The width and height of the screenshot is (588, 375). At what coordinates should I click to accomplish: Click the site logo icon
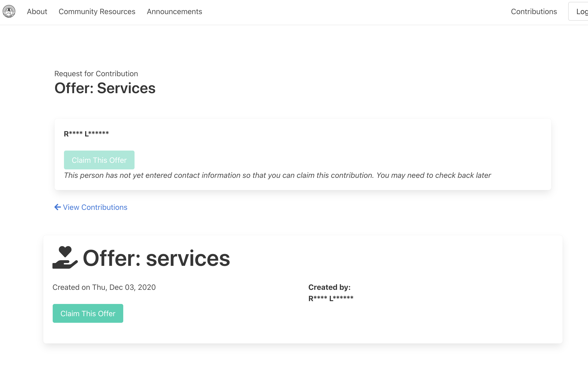tap(9, 12)
